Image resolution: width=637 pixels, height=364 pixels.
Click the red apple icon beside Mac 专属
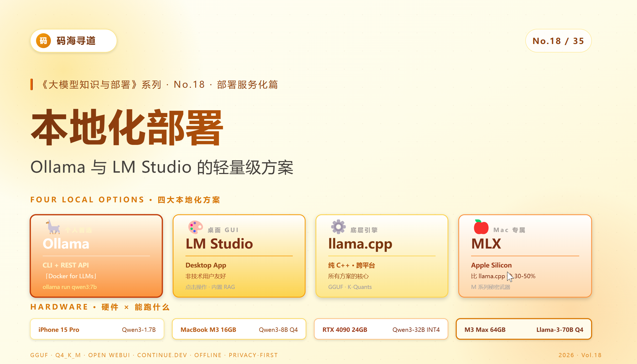pos(481,227)
